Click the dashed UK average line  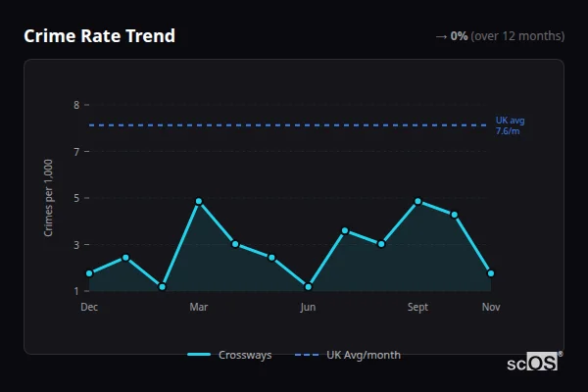point(288,125)
